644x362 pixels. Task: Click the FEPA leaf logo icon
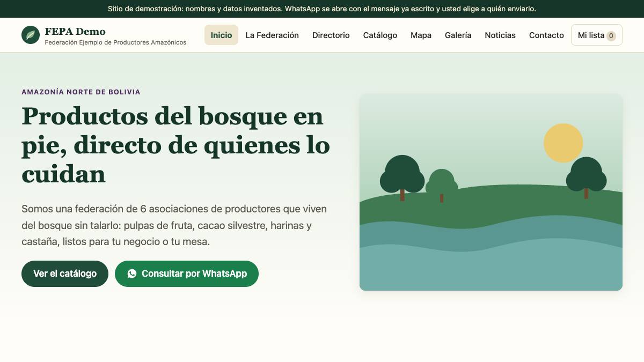pyautogui.click(x=31, y=35)
